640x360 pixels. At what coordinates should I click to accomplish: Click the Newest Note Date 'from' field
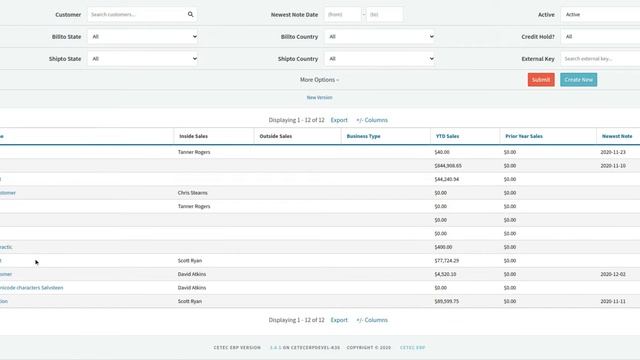343,14
